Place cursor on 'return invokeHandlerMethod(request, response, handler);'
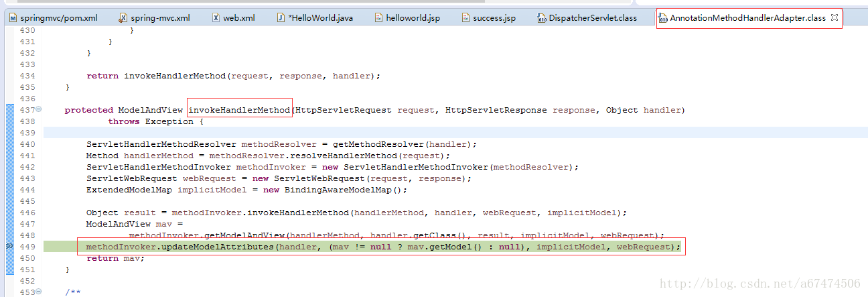868x297 pixels. (233, 76)
